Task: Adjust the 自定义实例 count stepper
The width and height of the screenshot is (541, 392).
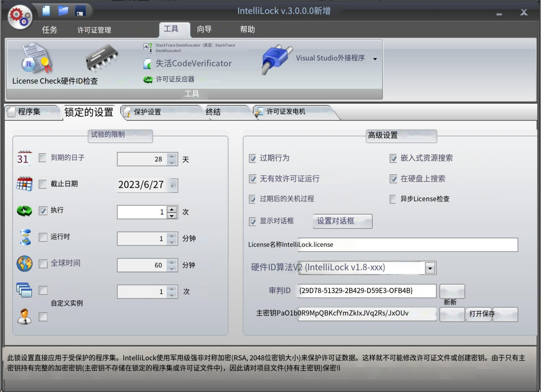Action: pyautogui.click(x=172, y=291)
